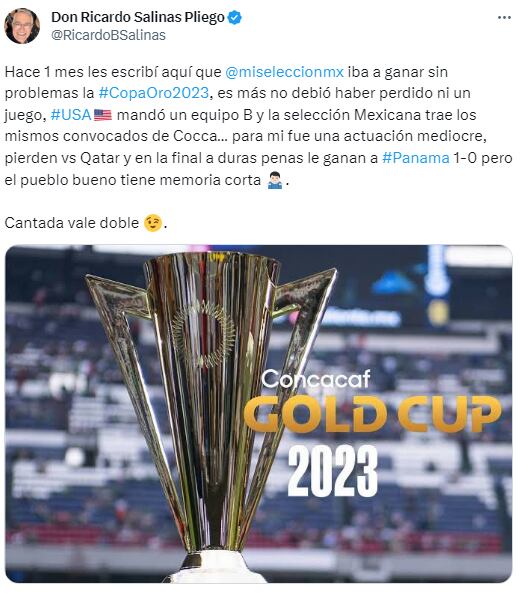Click the white 2023 text in the image
This screenshot has width=520, height=597.
tap(333, 471)
